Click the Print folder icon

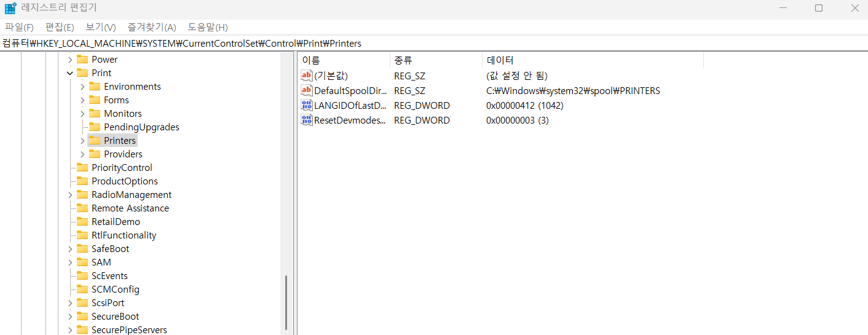click(x=82, y=73)
